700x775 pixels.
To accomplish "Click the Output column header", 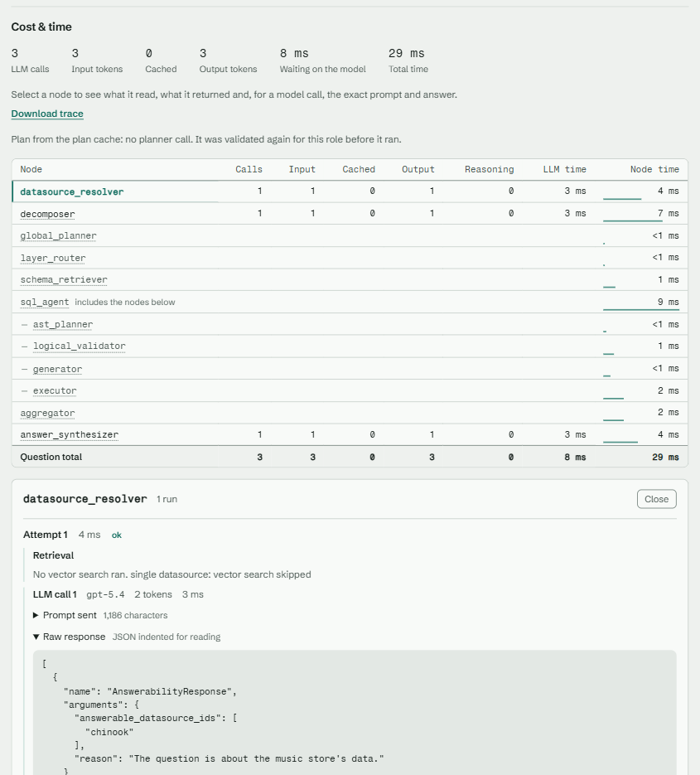I will click(418, 170).
